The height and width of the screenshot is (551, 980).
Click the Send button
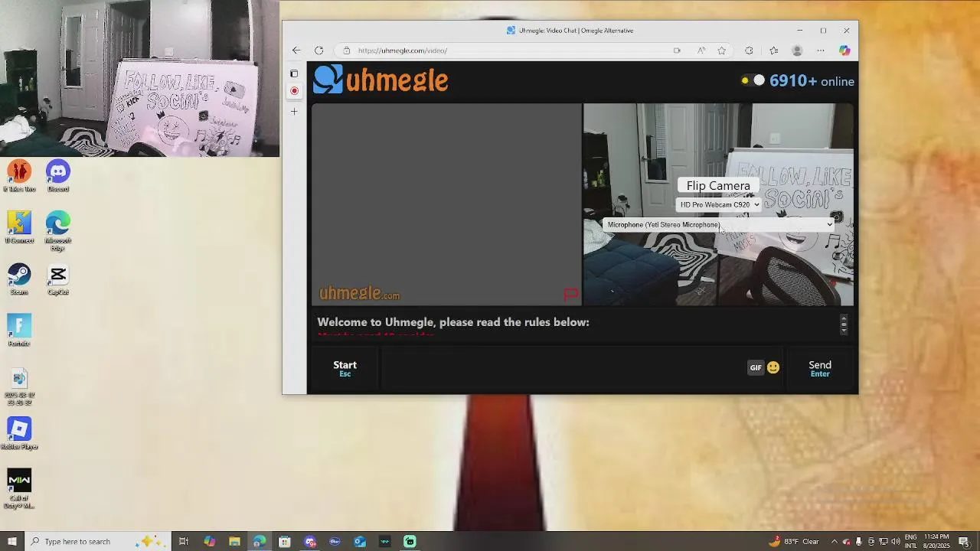pos(820,369)
